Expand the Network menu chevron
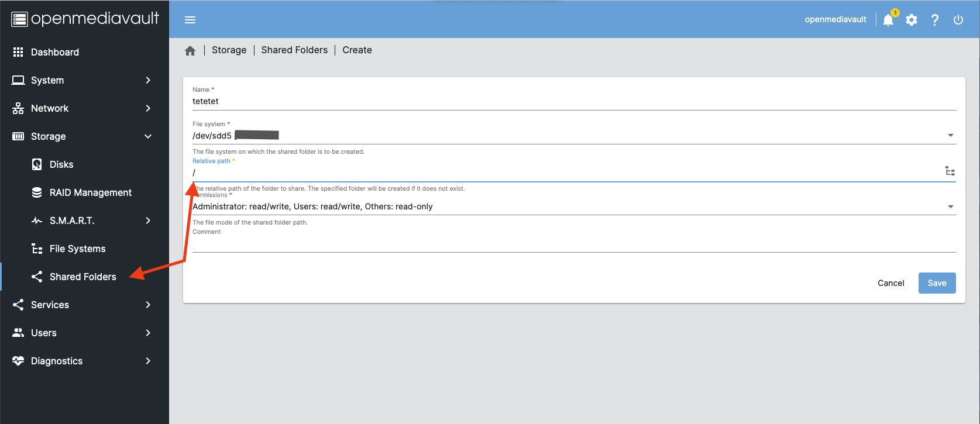 point(148,108)
